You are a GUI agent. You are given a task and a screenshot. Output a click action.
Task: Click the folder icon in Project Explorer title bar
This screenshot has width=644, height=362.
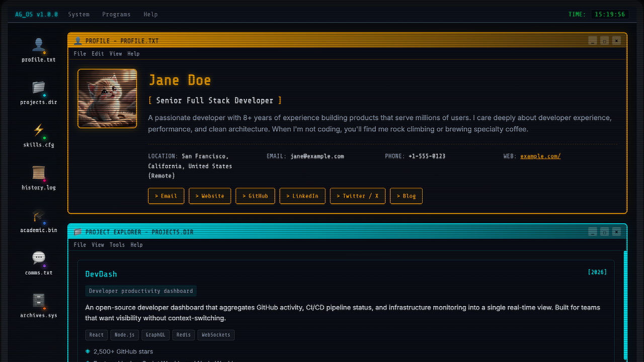[x=78, y=232]
